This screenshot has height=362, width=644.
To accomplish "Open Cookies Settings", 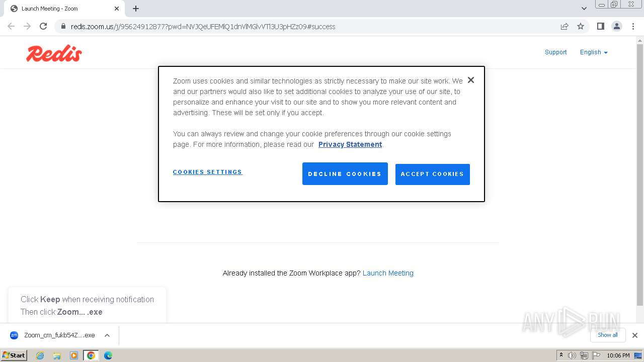I will pos(207,172).
